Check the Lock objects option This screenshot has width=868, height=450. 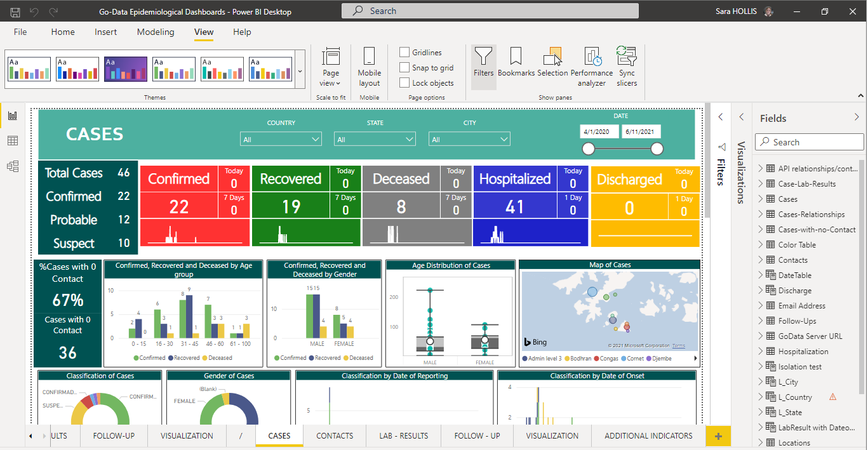[x=404, y=83]
